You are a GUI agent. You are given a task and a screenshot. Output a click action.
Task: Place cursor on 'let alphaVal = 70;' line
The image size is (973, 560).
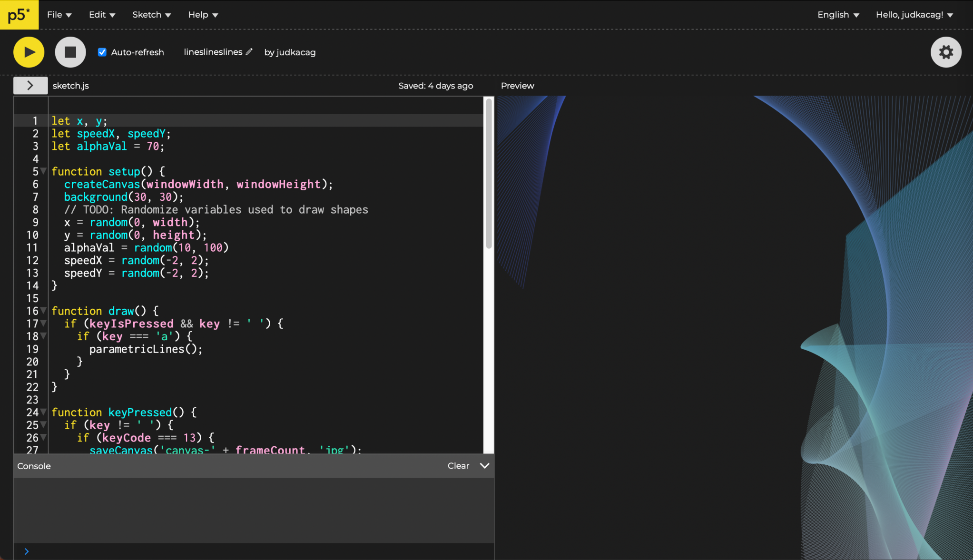(x=108, y=146)
